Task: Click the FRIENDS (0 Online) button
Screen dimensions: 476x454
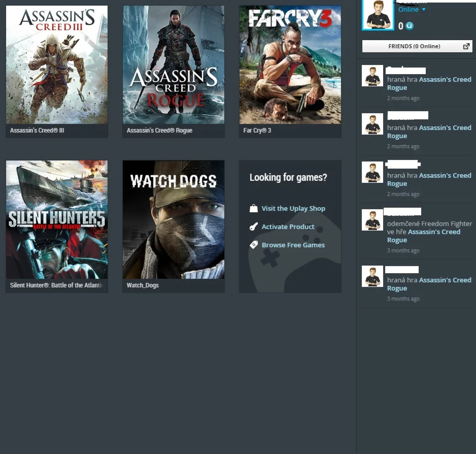Action: 414,46
